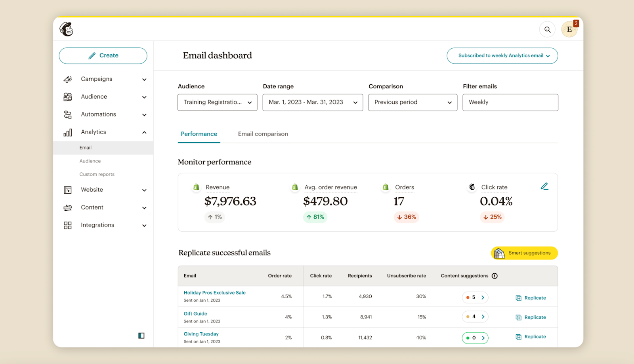Open the Holiday Pros Exclusive Sale email
Screen dimensions: 634x364
[x=214, y=293]
